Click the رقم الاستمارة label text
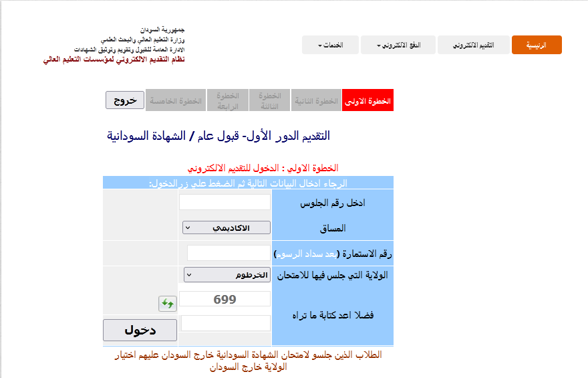 333,254
